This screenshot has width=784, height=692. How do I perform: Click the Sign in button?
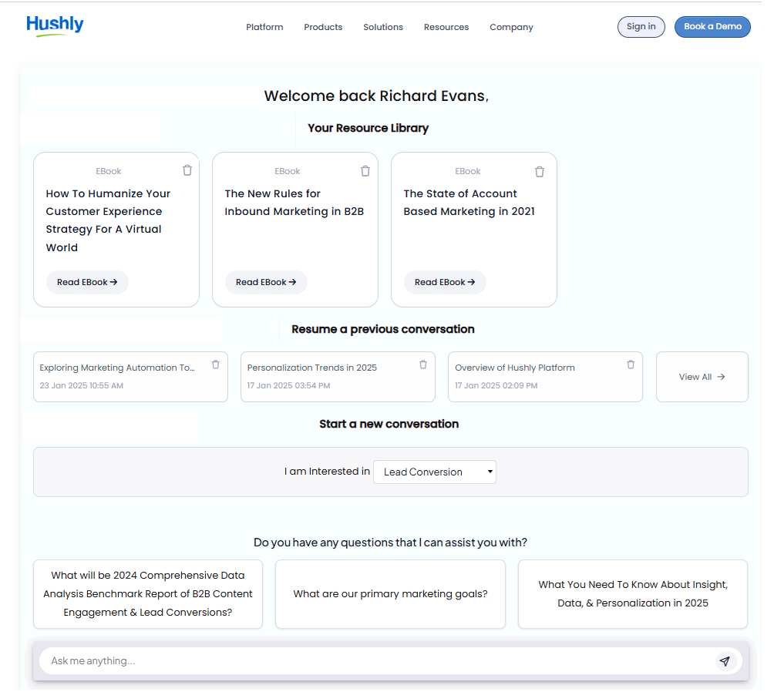[641, 26]
